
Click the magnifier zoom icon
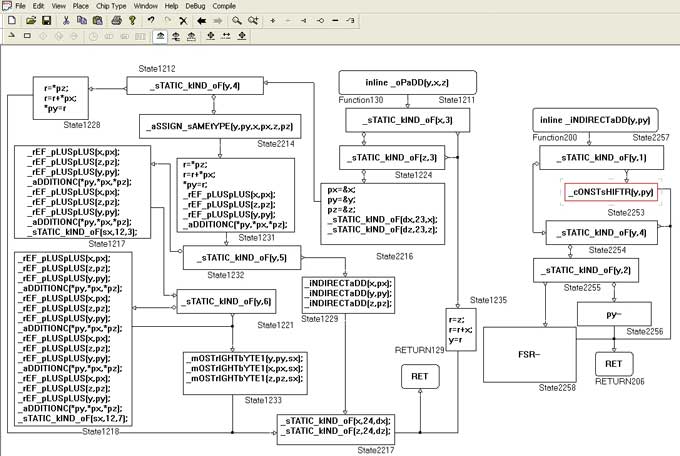tap(237, 20)
